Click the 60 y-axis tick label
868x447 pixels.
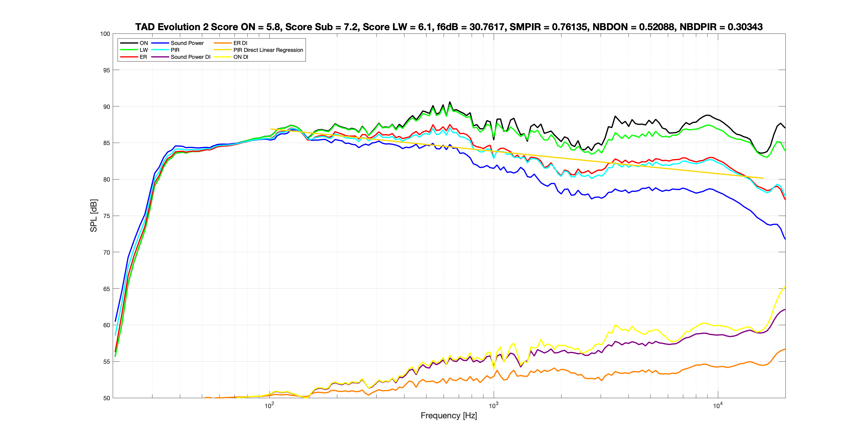[106, 325]
